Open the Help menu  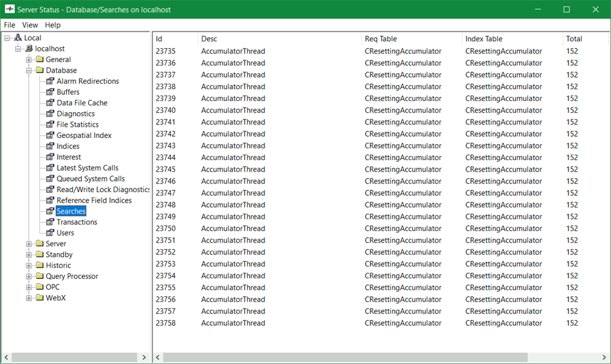coord(52,25)
